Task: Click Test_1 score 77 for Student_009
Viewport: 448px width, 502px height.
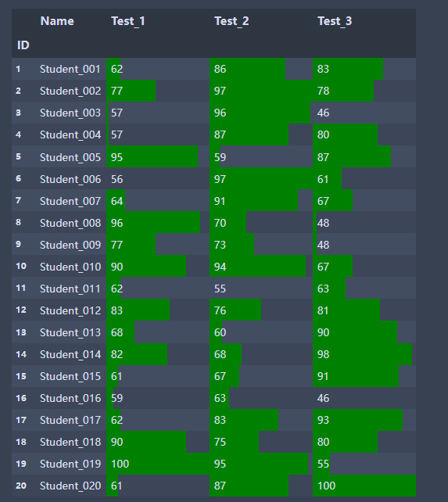Action: pos(158,245)
